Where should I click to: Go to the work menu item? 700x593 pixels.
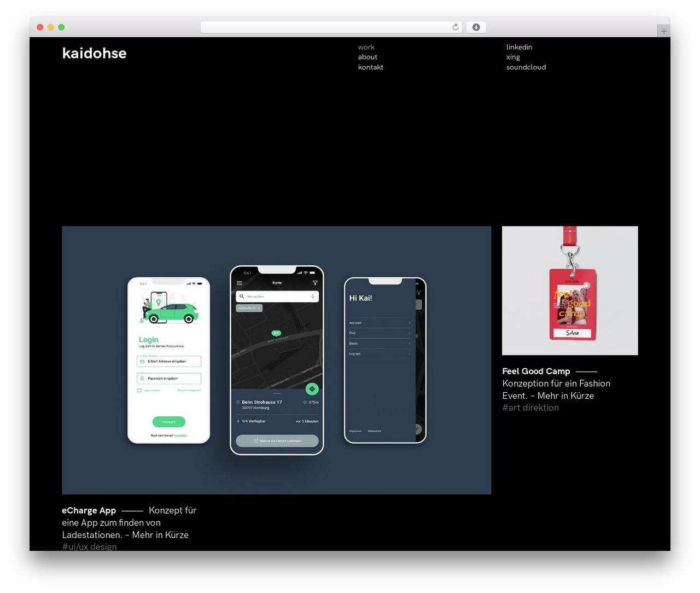click(x=366, y=47)
